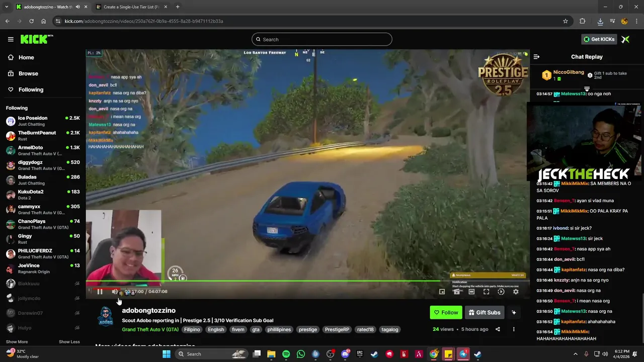The height and width of the screenshot is (362, 644).
Task: Open the tab search dropdown arrow
Action: [7, 7]
